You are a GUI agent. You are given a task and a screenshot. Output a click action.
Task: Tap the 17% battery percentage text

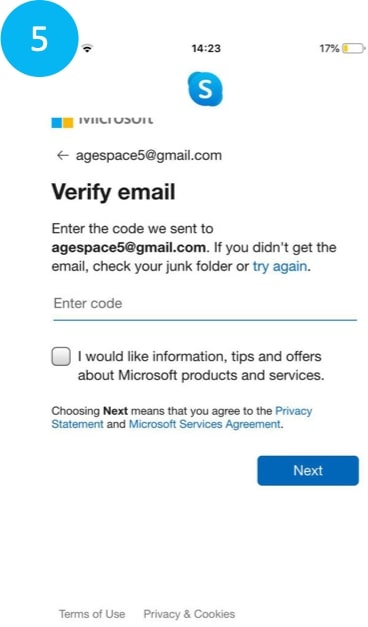(x=329, y=49)
